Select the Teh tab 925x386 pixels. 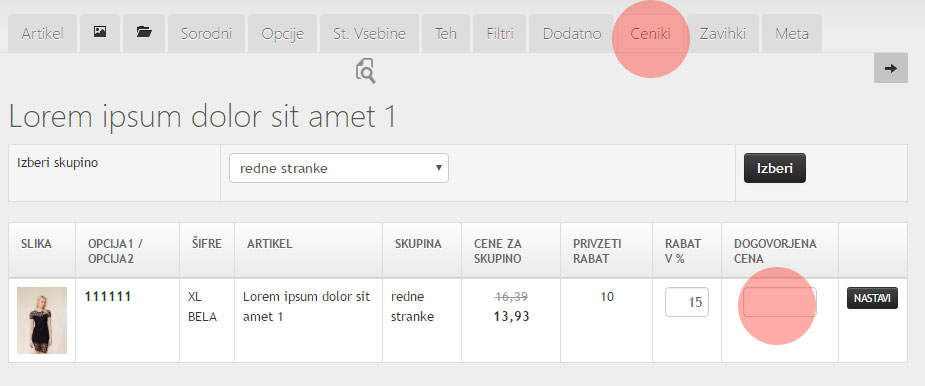pos(446,33)
